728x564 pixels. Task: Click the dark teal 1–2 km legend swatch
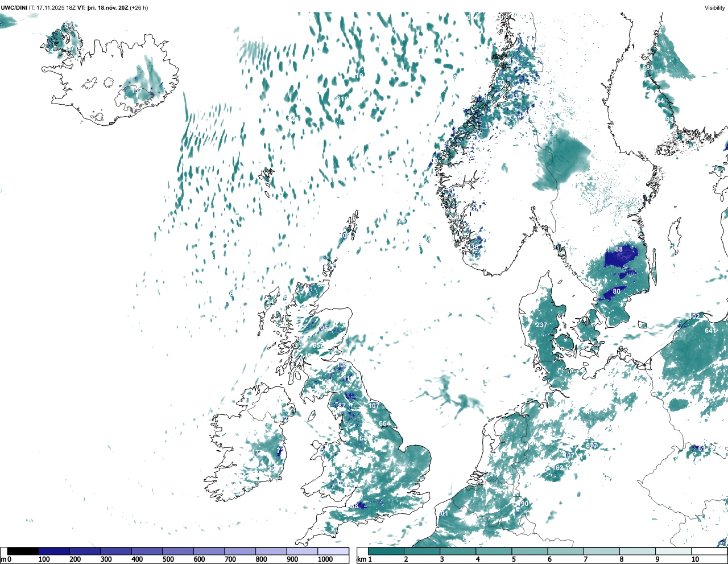(x=386, y=551)
